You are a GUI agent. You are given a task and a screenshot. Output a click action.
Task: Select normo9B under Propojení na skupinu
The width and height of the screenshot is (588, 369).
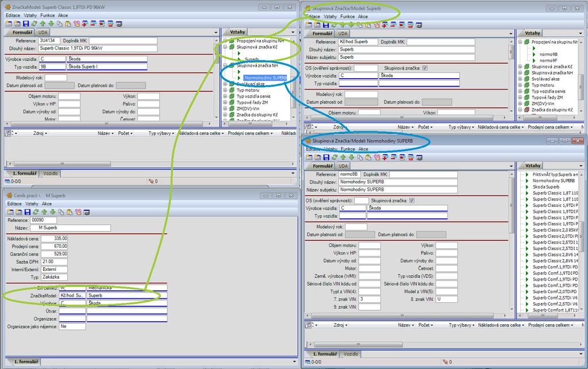[x=548, y=54]
